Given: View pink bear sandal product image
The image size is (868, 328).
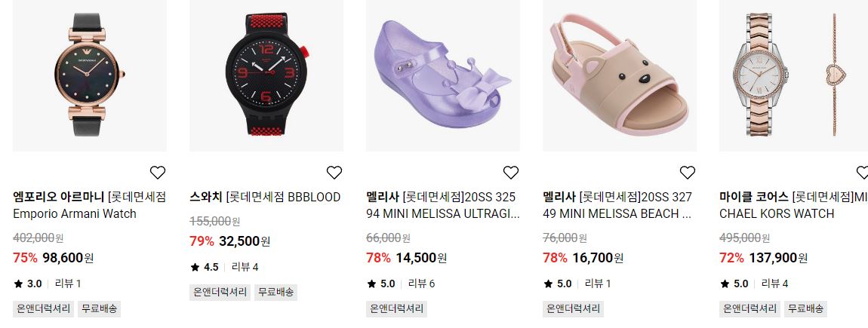Looking at the screenshot, I should [x=620, y=75].
